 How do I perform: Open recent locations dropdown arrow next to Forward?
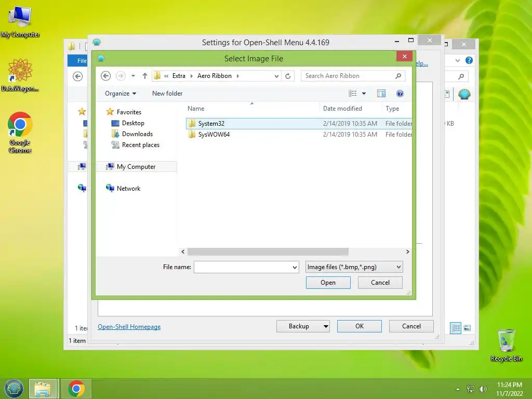pos(134,76)
